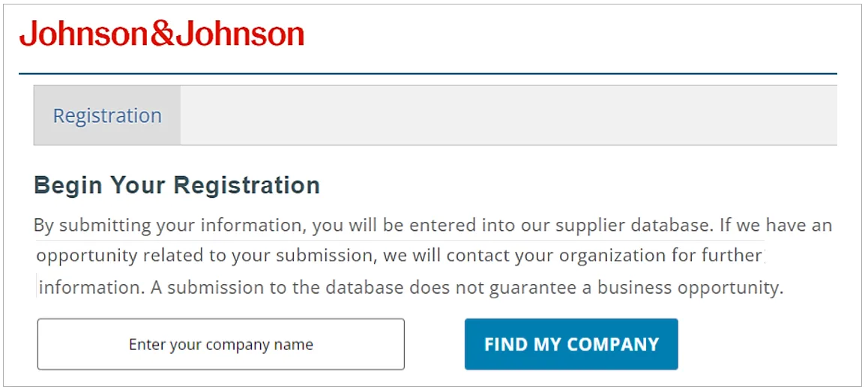
Task: Click the first 'Johnson' word in the logo
Action: [85, 34]
